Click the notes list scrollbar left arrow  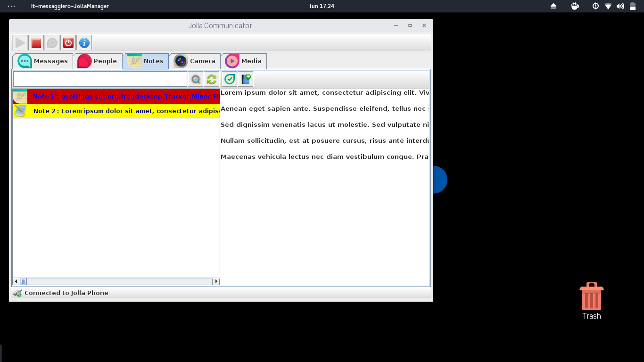tap(16, 281)
